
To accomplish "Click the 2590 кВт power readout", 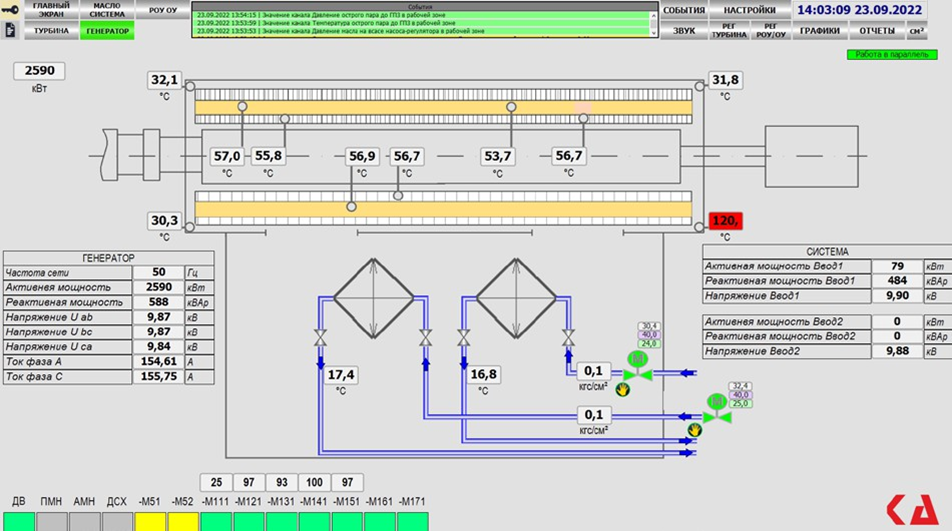I will 39,71.
